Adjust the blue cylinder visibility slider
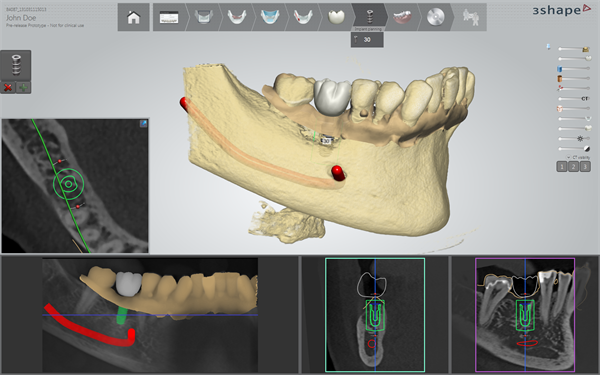The image size is (600, 375). tap(574, 68)
